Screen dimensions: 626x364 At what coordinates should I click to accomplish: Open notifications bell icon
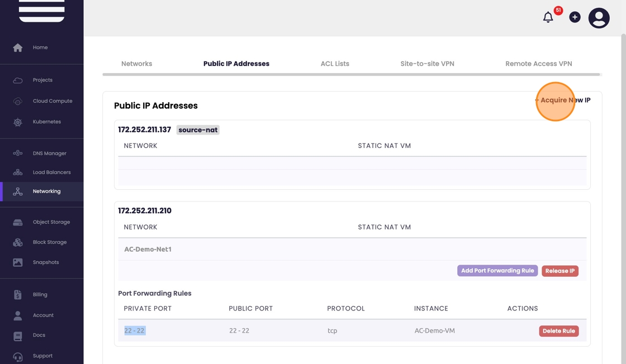[x=548, y=17]
